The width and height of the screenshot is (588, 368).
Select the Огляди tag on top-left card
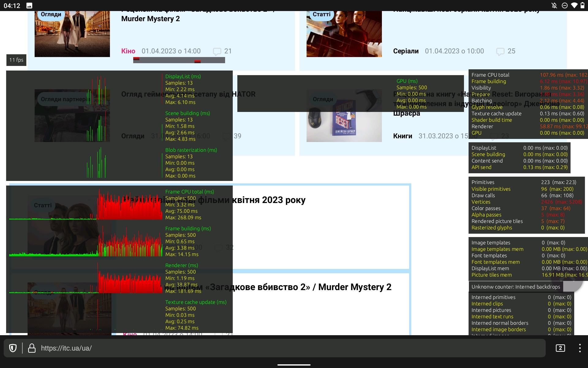click(51, 14)
